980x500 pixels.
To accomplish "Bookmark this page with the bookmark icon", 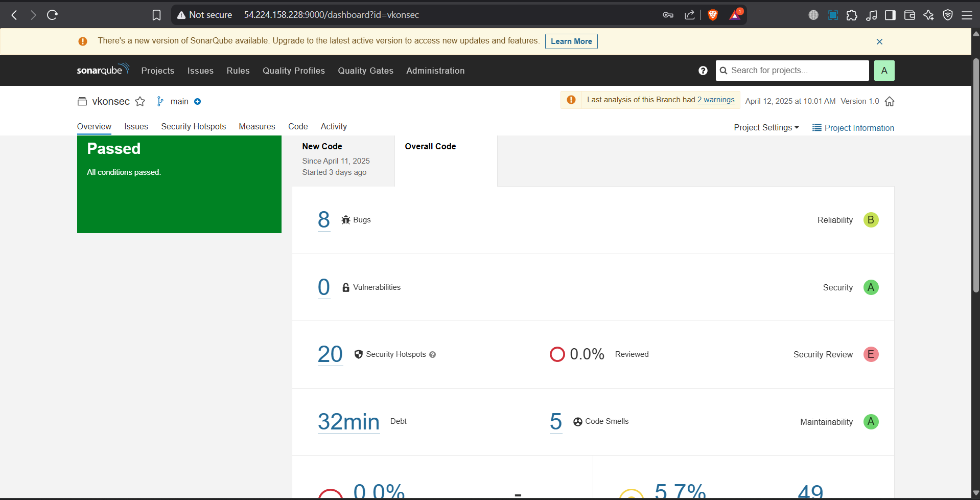I will 156,15.
